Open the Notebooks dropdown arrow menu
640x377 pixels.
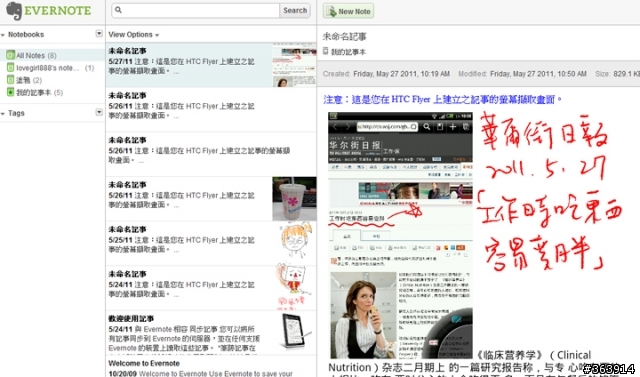tap(99, 33)
